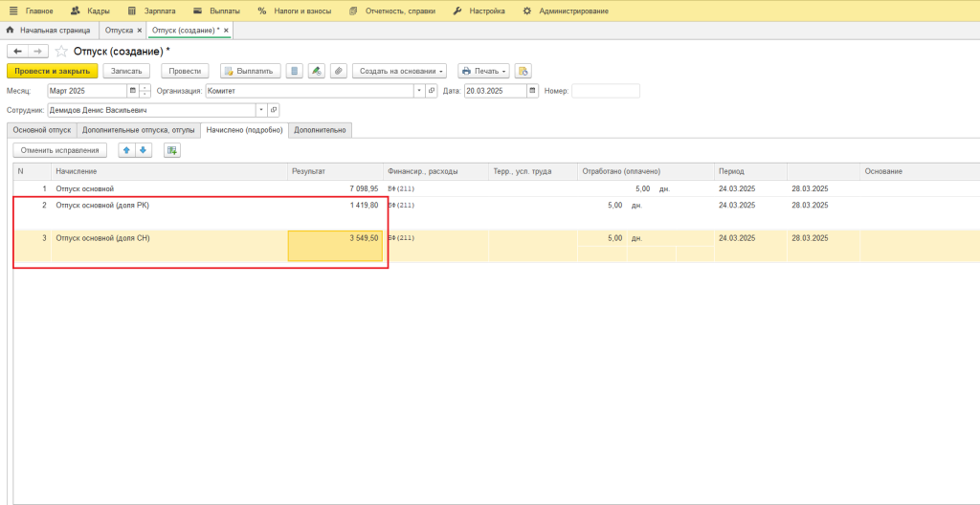Open the Администрирование section
Image resolution: width=980 pixels, height=505 pixels.
565,11
